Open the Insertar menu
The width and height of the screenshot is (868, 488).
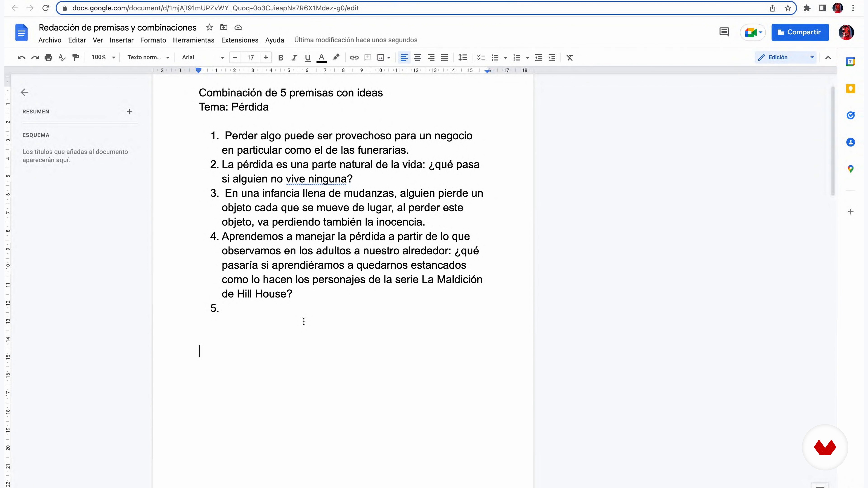[x=121, y=40]
